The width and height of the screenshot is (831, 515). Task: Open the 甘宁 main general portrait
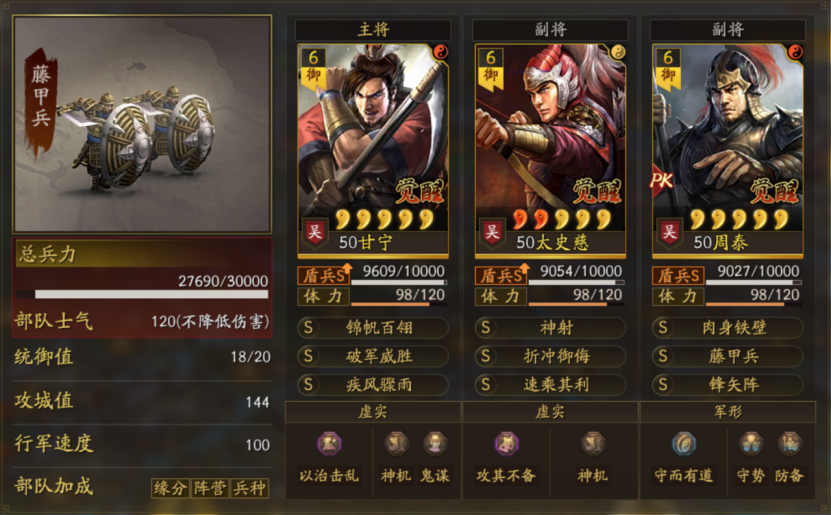pyautogui.click(x=373, y=150)
